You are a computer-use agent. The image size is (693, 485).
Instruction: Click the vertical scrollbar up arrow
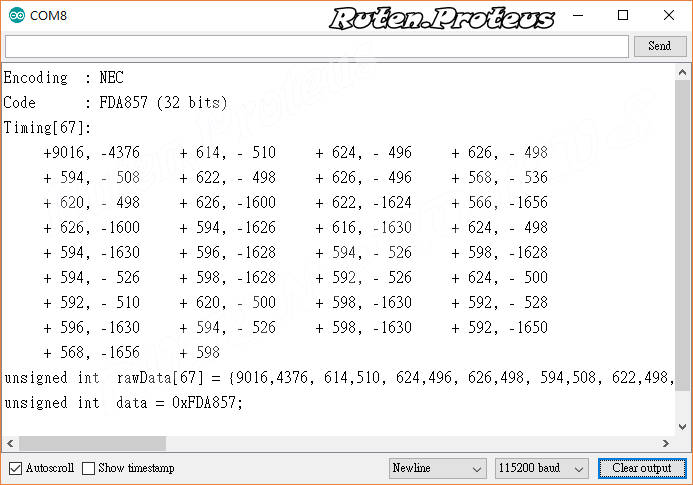point(682,72)
